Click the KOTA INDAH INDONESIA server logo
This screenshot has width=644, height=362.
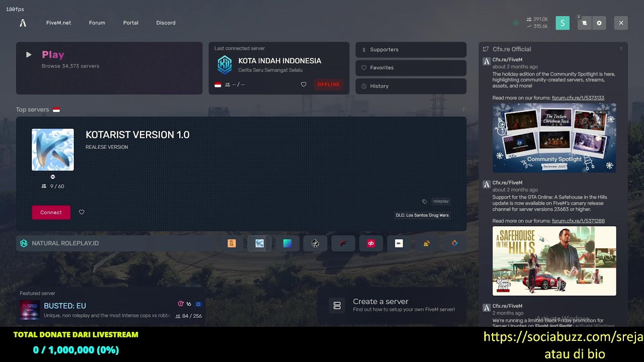click(224, 65)
